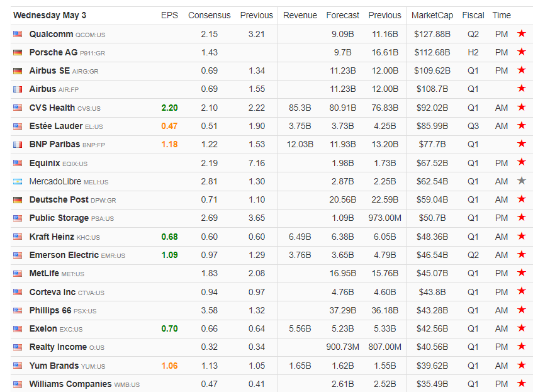Click the US flag beside Qualcomm

pos(18,34)
